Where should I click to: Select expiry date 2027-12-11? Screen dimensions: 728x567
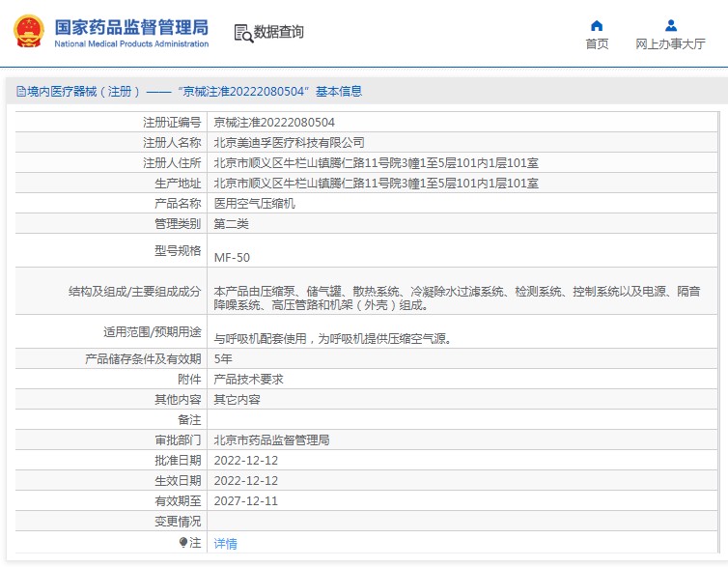(x=245, y=501)
